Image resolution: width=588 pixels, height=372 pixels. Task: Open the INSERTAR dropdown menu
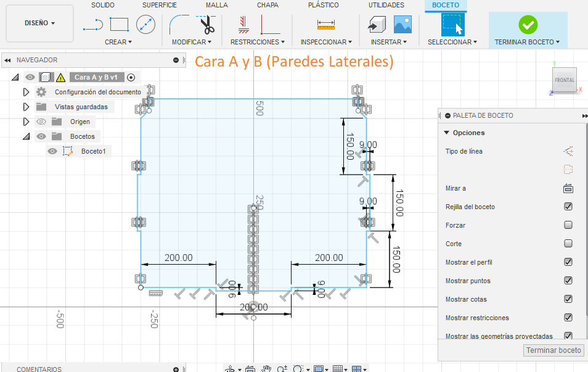[389, 42]
